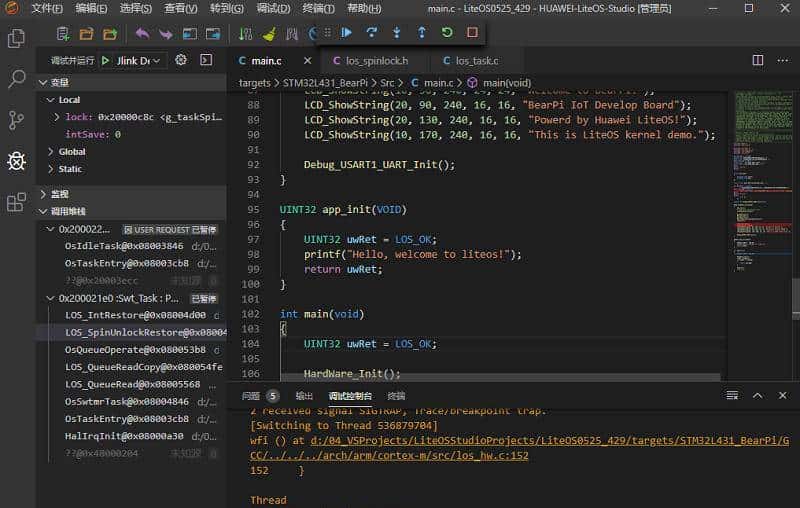Restart debugging with the green icon
This screenshot has height=508, width=800.
(447, 33)
